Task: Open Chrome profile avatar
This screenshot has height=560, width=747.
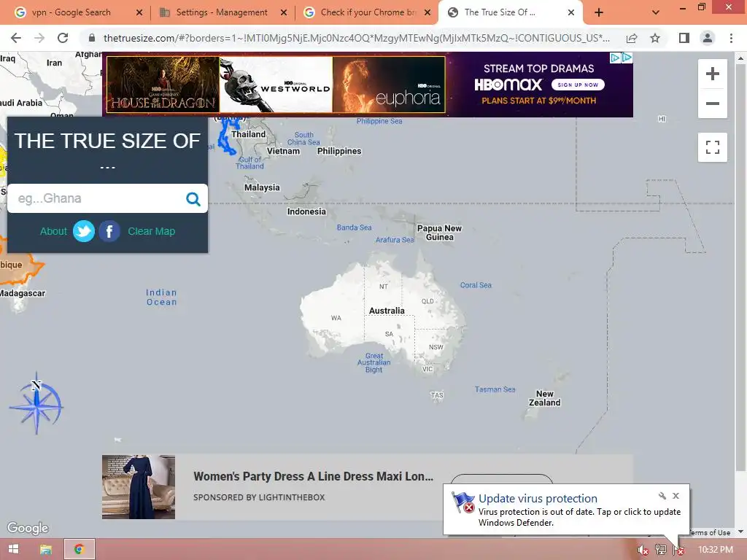Action: [708, 38]
